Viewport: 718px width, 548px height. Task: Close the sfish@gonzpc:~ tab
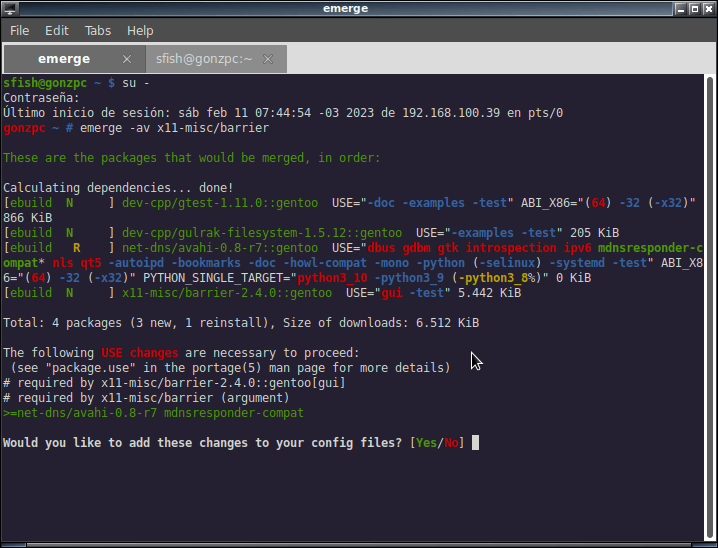(x=268, y=59)
